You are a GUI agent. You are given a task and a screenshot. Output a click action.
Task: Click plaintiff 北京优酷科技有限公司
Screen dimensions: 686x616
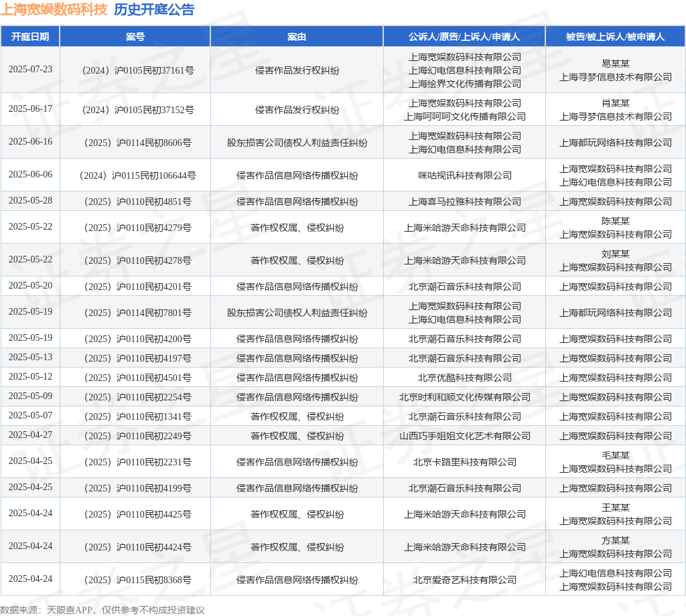465,378
